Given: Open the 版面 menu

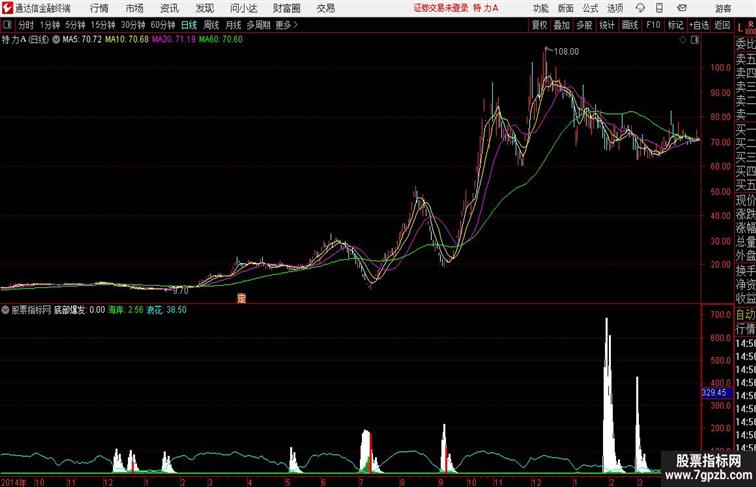Looking at the screenshot, I should coord(566,8).
